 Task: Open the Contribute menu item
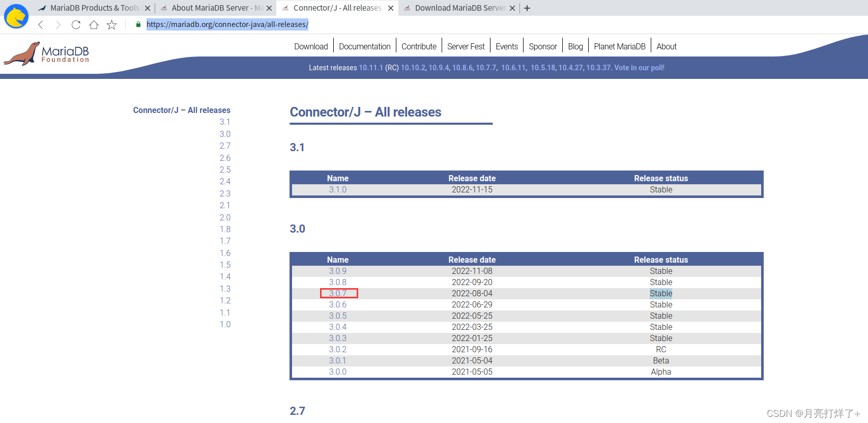click(x=419, y=46)
